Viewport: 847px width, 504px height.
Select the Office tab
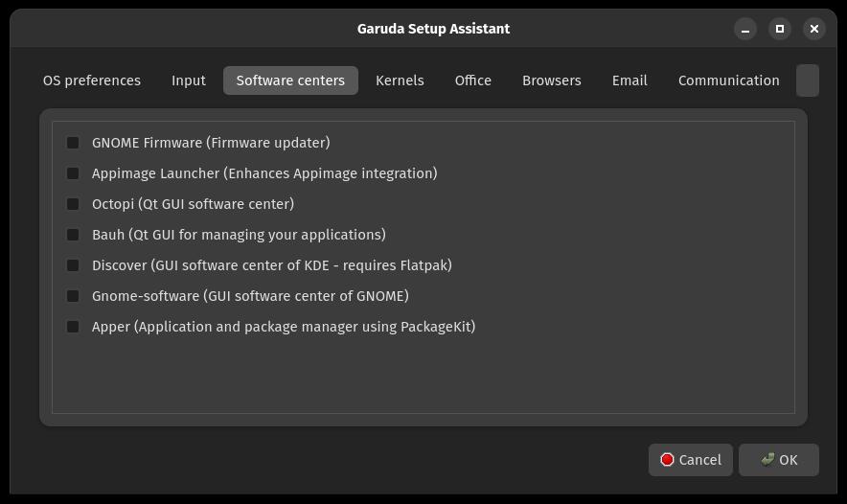tap(473, 80)
